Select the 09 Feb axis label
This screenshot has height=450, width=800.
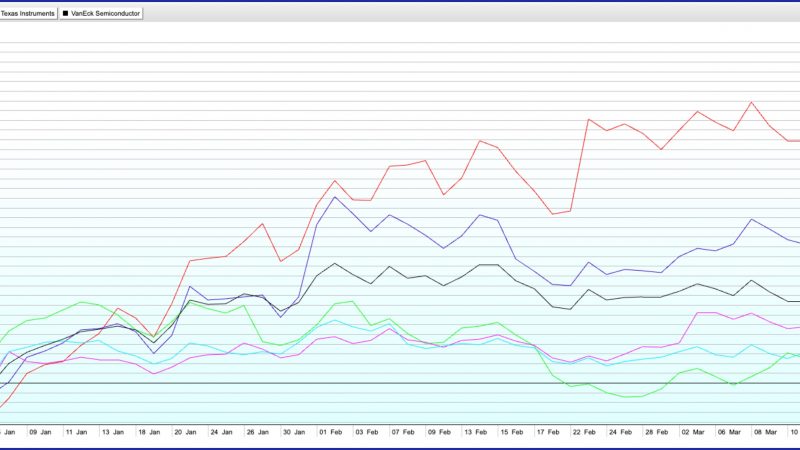tap(439, 432)
